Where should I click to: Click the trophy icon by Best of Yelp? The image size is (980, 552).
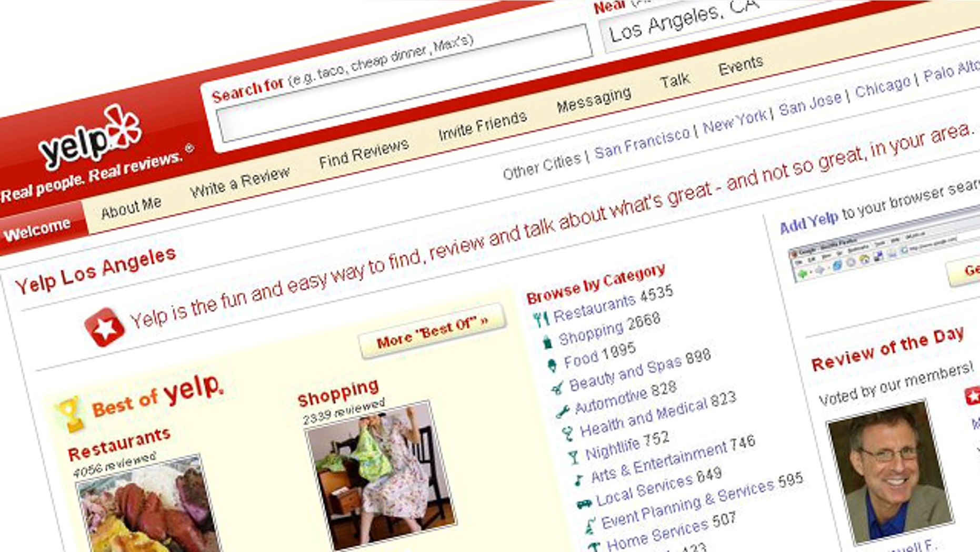point(70,414)
